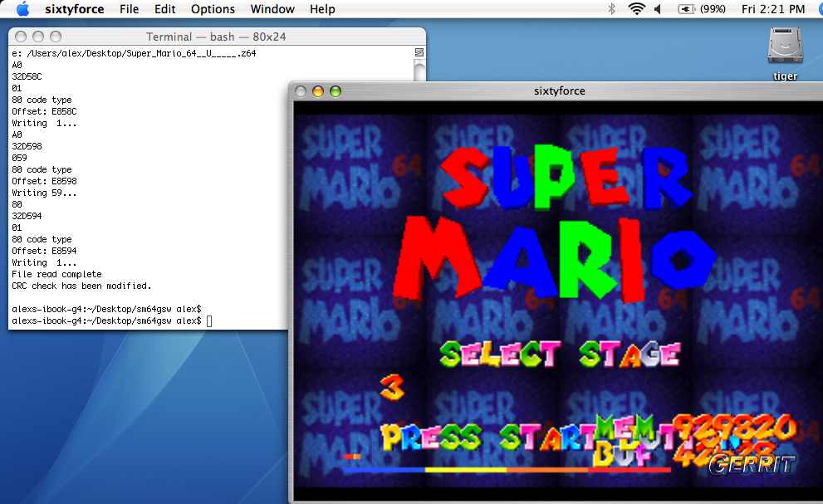Click the GERRIT label in game

click(x=752, y=465)
